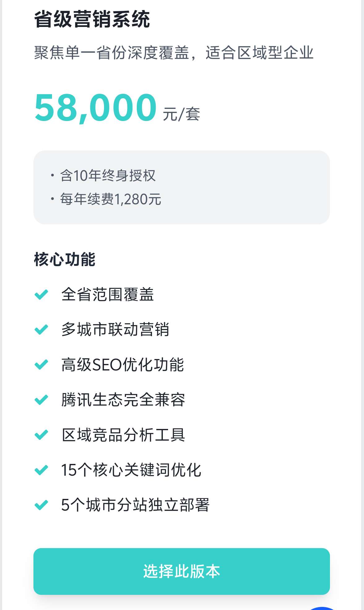The width and height of the screenshot is (364, 610).
Task: Tap the checkmark next to 高级SEO优化功能
Action: click(41, 365)
